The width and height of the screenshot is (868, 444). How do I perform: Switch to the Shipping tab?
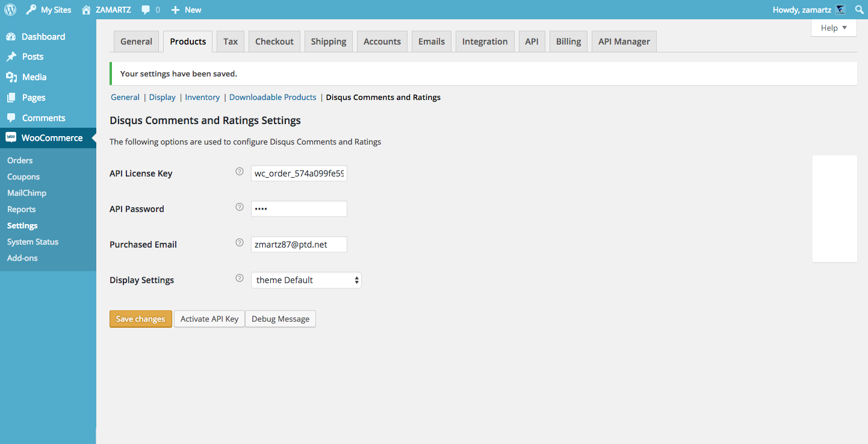click(328, 42)
